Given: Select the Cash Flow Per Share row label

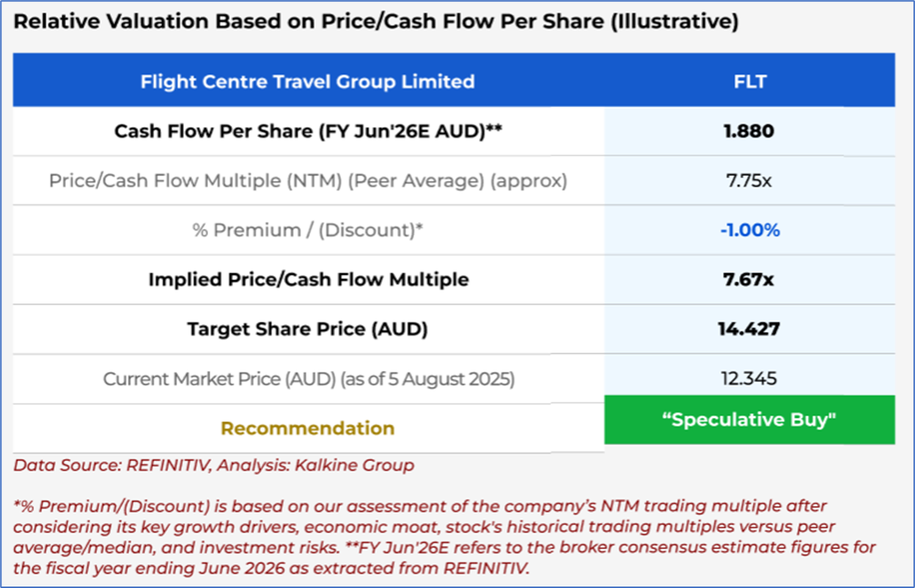Looking at the screenshot, I should pyautogui.click(x=308, y=131).
